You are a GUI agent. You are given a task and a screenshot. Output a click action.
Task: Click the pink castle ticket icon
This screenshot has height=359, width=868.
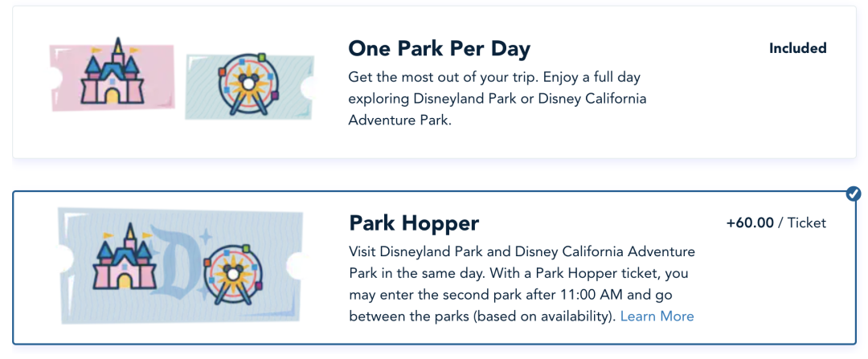pyautogui.click(x=113, y=77)
